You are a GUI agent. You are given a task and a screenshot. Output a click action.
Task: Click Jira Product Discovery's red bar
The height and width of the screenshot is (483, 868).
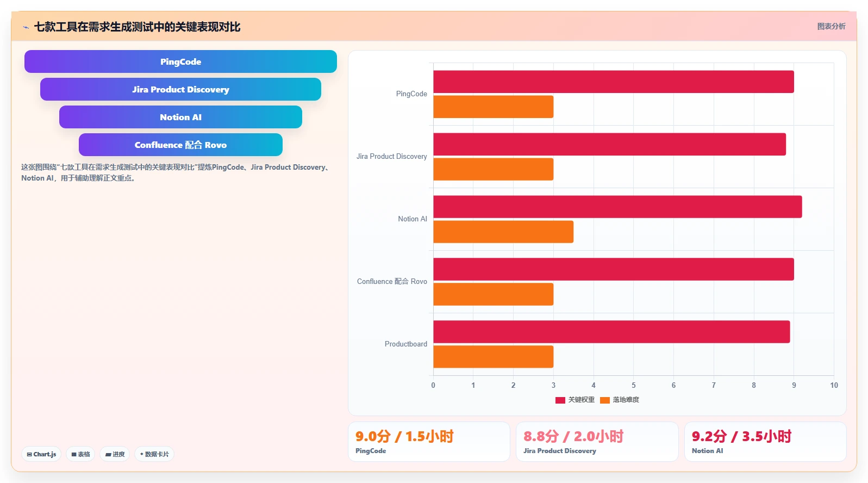[x=609, y=144]
